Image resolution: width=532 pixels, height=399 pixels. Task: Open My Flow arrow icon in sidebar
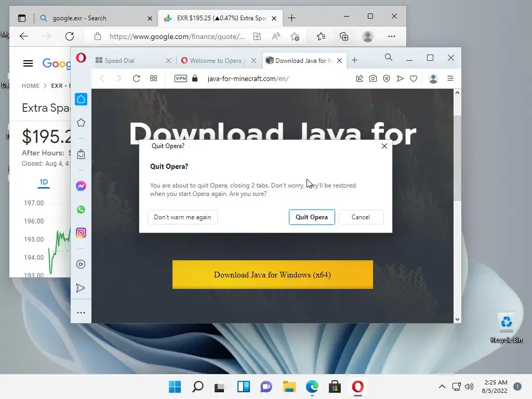(81, 288)
